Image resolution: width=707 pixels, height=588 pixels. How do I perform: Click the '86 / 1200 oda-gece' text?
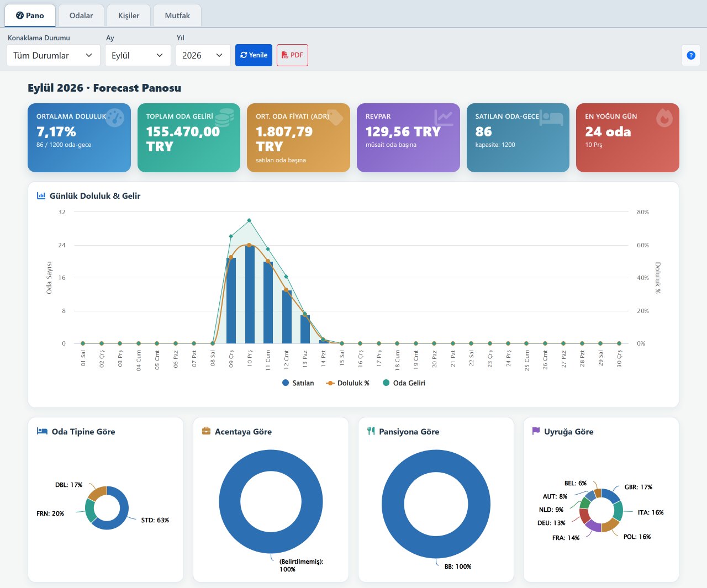click(64, 145)
